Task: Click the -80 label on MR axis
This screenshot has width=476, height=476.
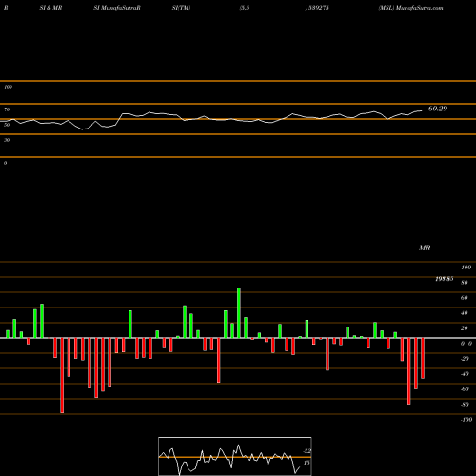Action: [x=465, y=405]
